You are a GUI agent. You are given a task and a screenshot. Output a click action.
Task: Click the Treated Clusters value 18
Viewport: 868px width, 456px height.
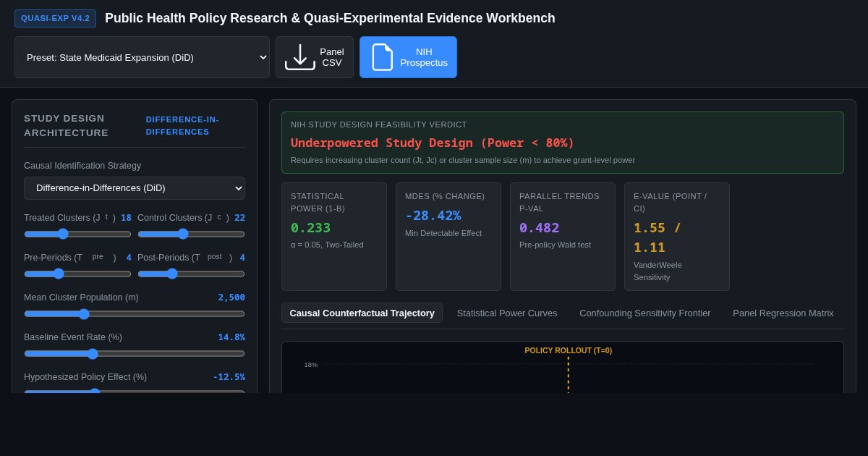[126, 218]
